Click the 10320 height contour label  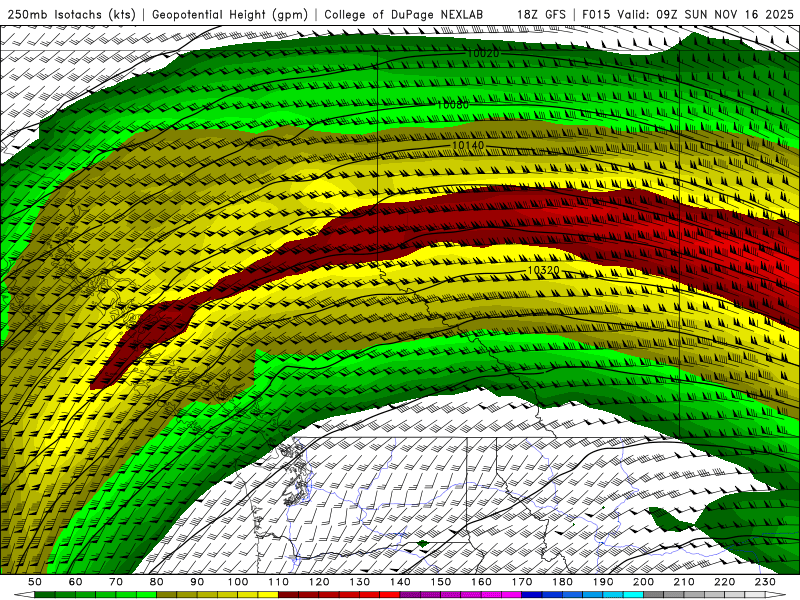click(543, 270)
